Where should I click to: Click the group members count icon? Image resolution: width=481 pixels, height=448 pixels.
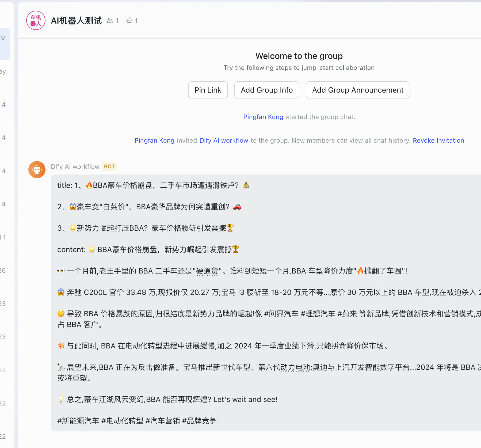point(110,21)
